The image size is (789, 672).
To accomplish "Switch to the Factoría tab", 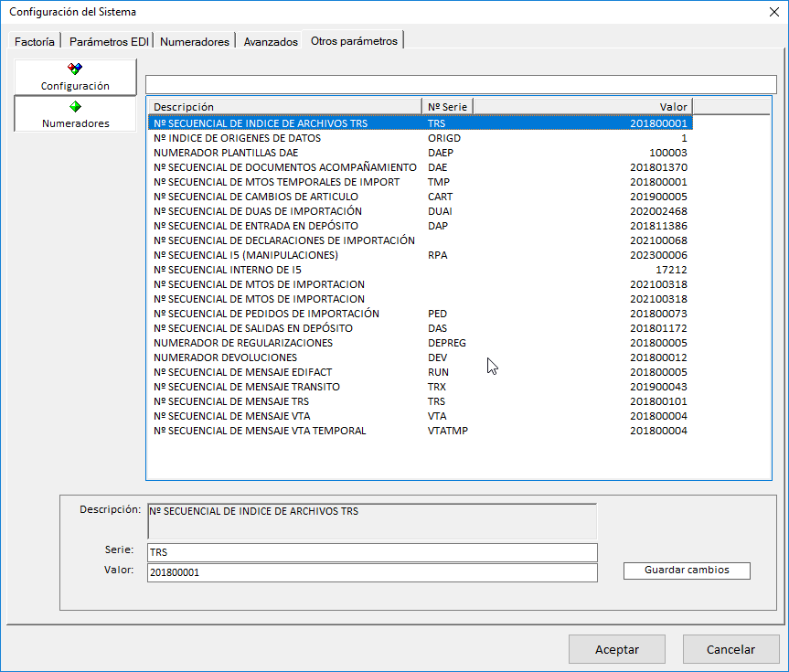I will (35, 41).
